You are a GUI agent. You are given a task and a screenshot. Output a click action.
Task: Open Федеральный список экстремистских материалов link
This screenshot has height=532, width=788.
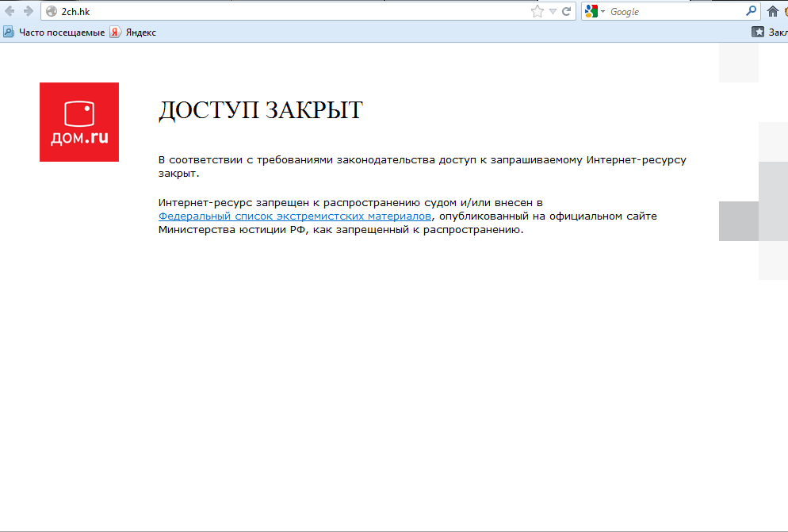coord(294,216)
